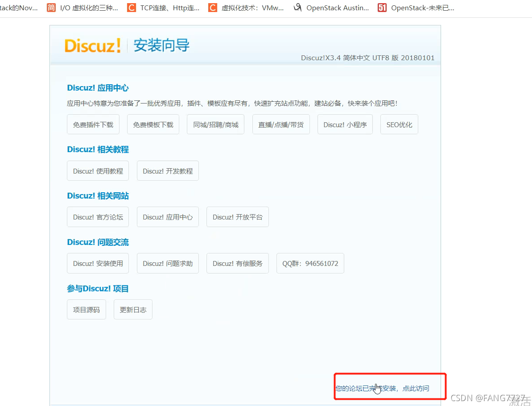Click the 应用中心特意为您准备了 description text

tap(232, 103)
